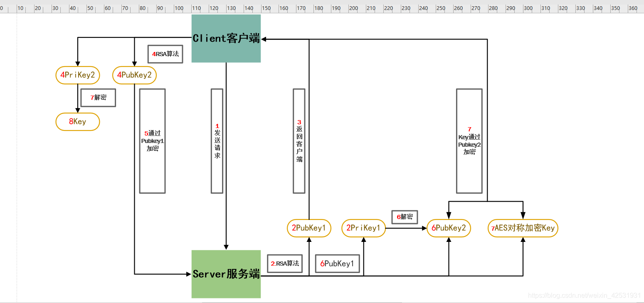This screenshot has width=644, height=303.
Task: Click the ruler mark 300
Action: pyautogui.click(x=528, y=8)
